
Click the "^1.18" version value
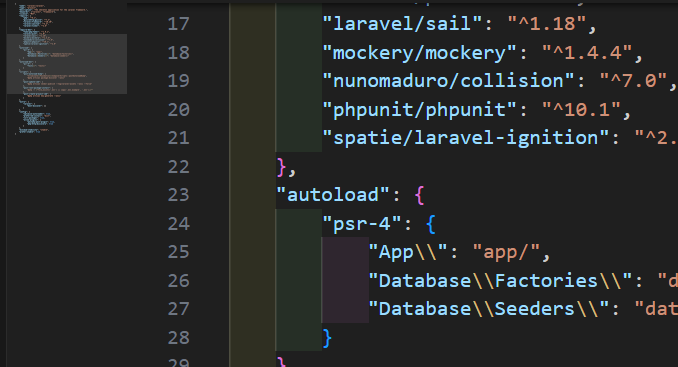pyautogui.click(x=547, y=23)
